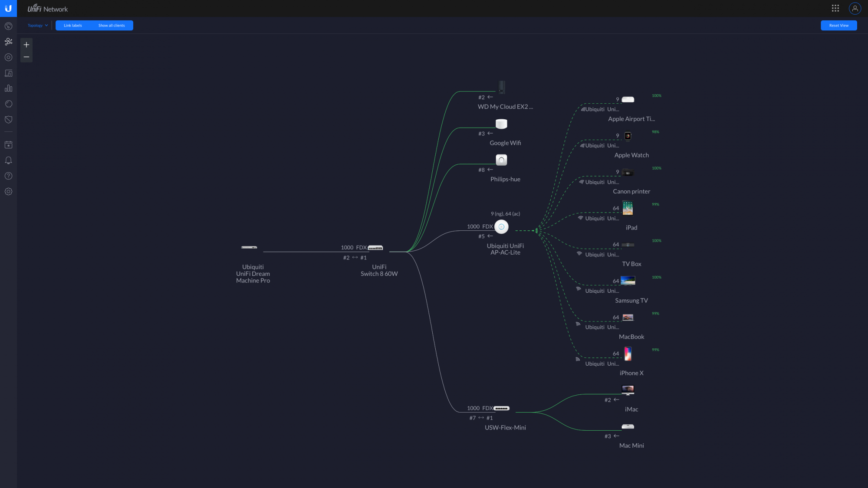The image size is (868, 488).
Task: Click the 'WD My Cloud EX2' label
Action: point(505,107)
